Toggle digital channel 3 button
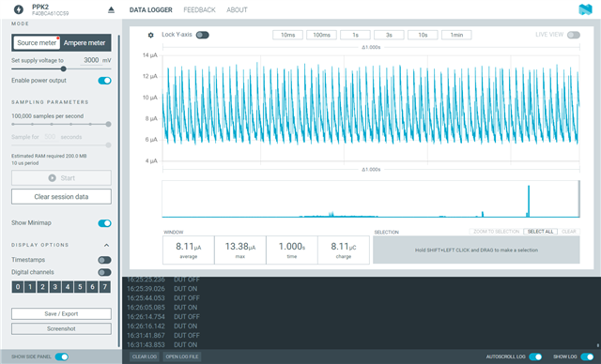This screenshot has width=601, height=364. tap(54, 287)
